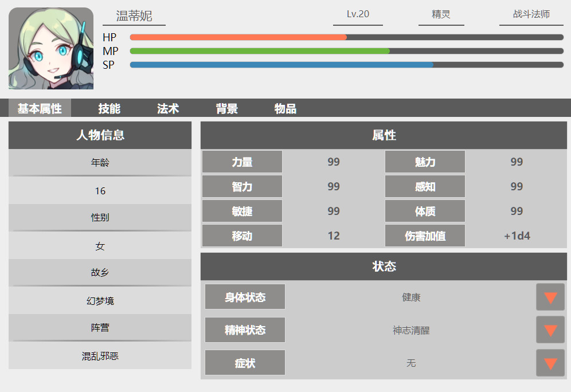
Task: Click the orange HP bar
Action: (x=238, y=37)
